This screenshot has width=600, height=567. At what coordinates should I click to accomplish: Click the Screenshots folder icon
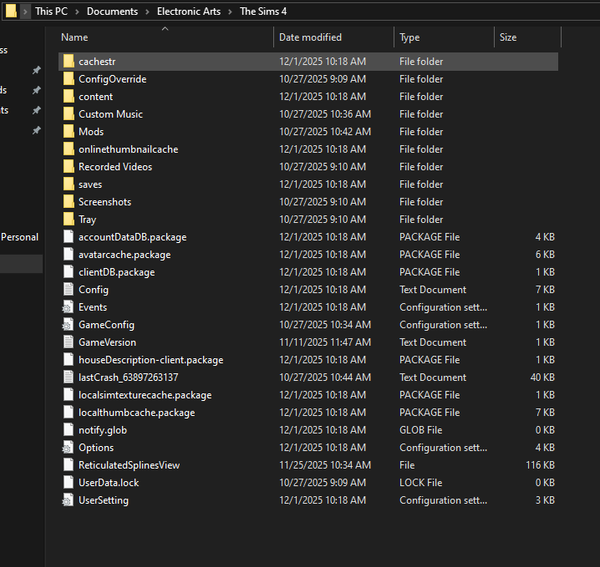pos(68,202)
